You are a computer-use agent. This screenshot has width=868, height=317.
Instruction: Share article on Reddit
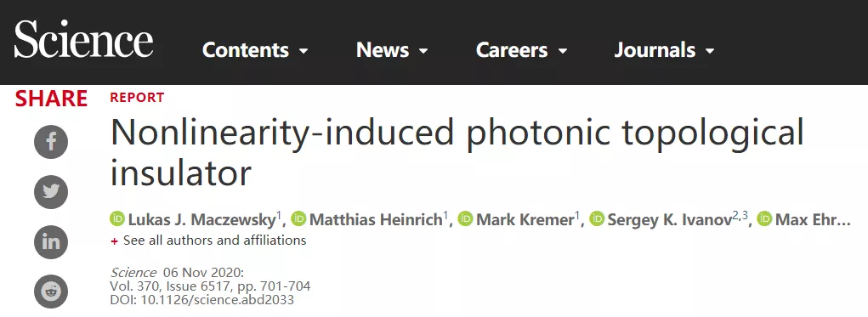[x=51, y=291]
